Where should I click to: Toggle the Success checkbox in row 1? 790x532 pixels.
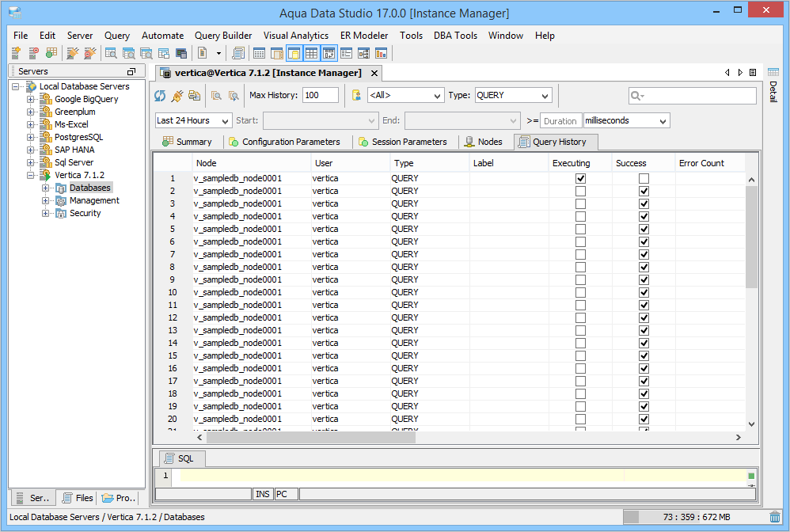(644, 178)
